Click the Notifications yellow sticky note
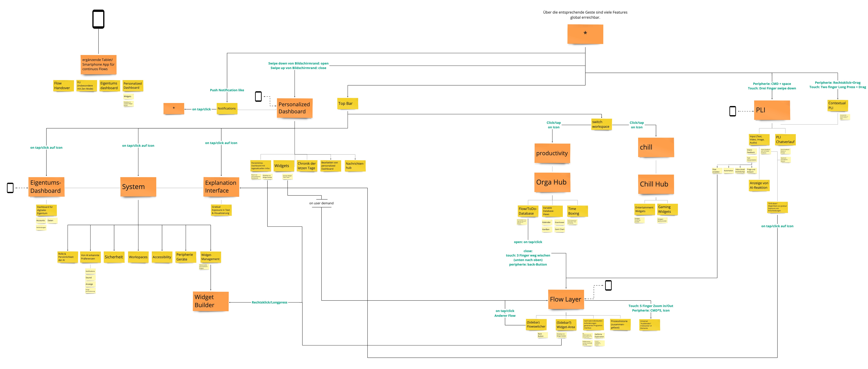Screen dimensions: 868x369 point(227,108)
